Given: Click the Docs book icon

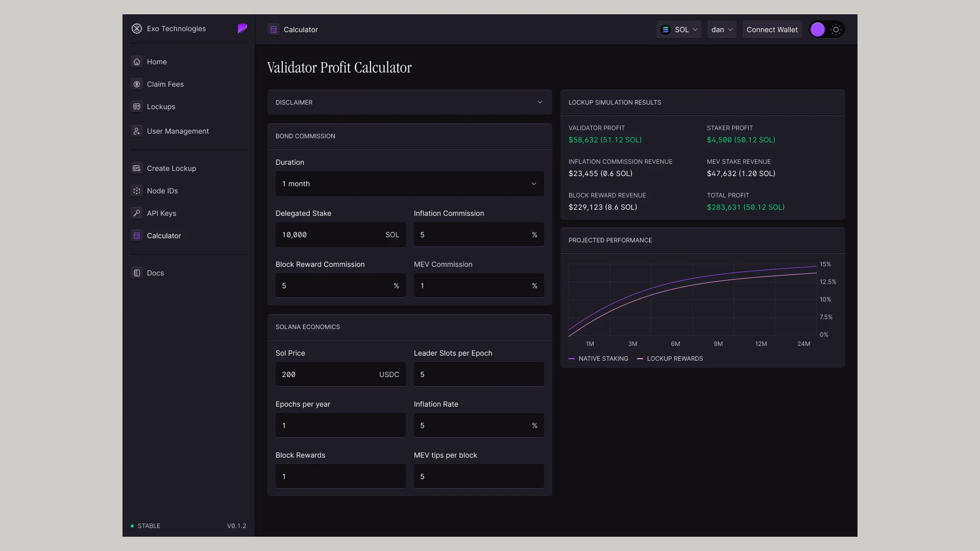Looking at the screenshot, I should (137, 273).
